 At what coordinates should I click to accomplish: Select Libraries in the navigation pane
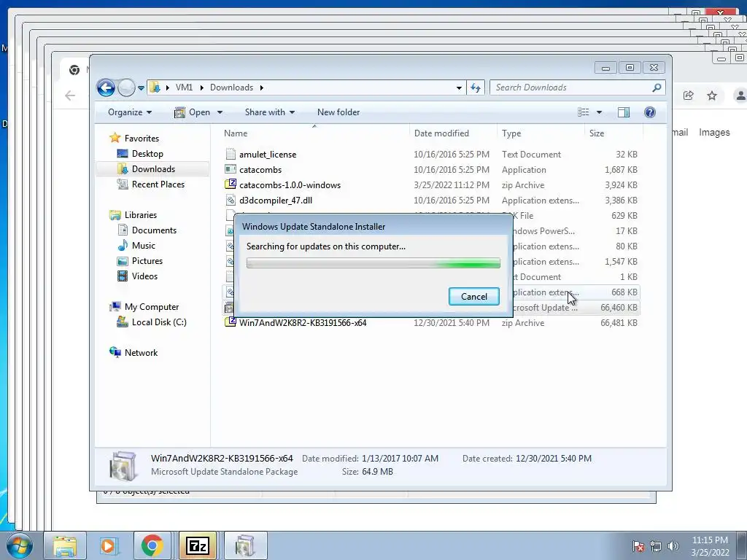[x=141, y=215]
